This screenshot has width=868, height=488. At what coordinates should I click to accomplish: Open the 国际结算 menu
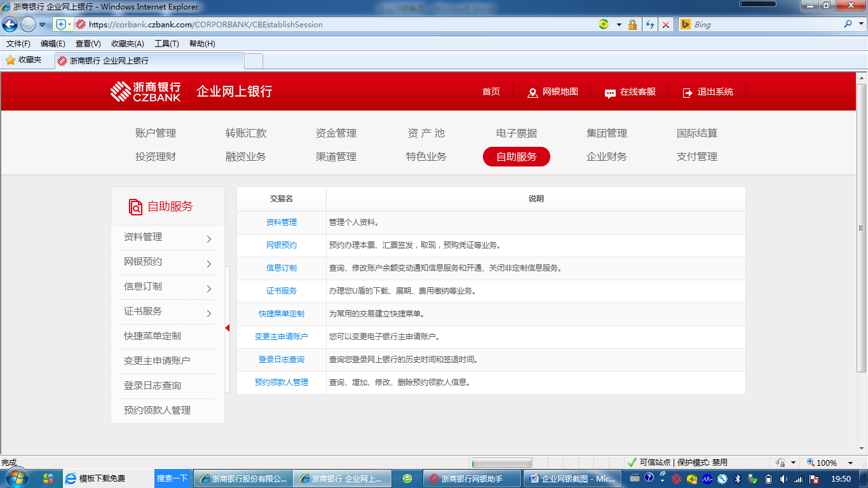[x=697, y=133]
